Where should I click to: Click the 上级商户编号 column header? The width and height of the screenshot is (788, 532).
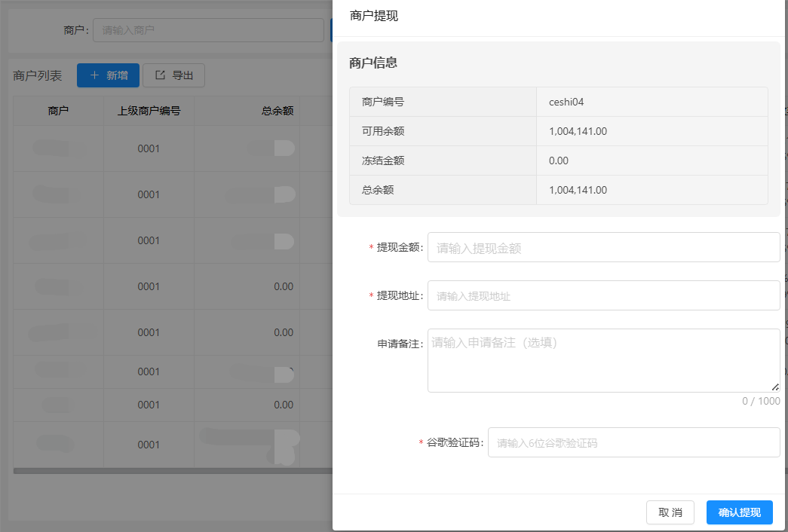click(x=149, y=111)
